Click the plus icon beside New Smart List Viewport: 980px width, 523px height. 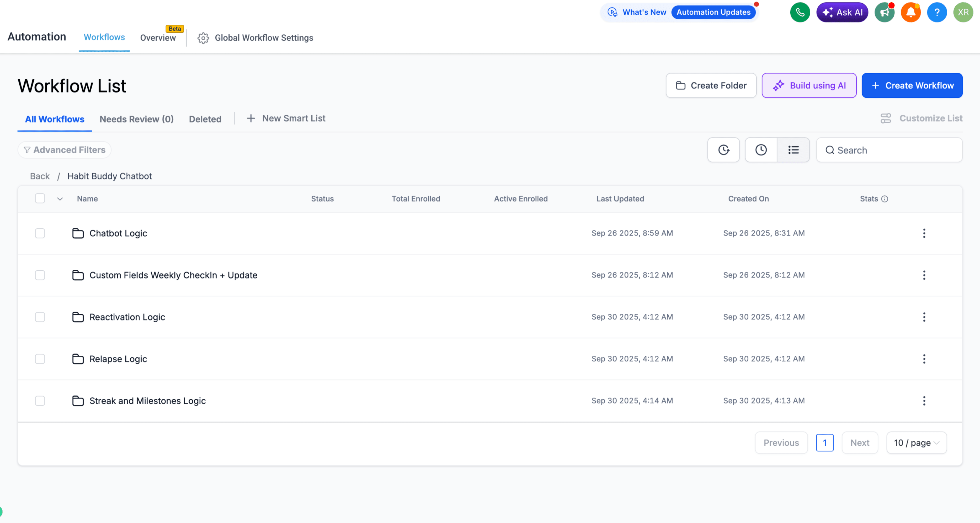point(251,118)
